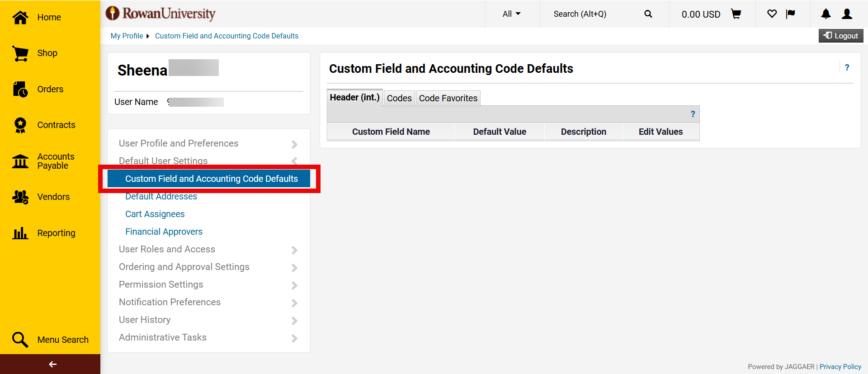Screen dimensions: 868x374
Task: Click the notifications bell icon
Action: (x=826, y=14)
